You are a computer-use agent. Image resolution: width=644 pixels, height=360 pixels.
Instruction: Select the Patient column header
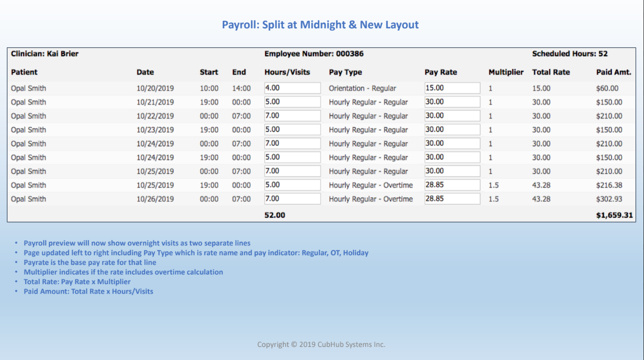[x=24, y=72]
